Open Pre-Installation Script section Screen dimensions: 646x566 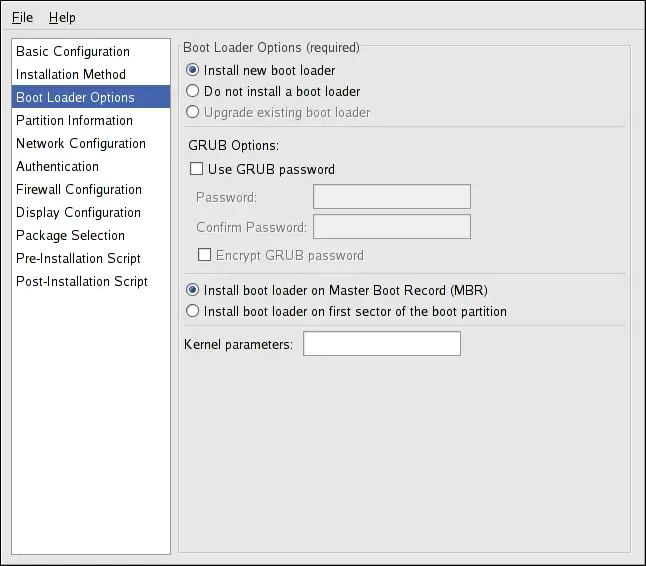[x=78, y=258]
